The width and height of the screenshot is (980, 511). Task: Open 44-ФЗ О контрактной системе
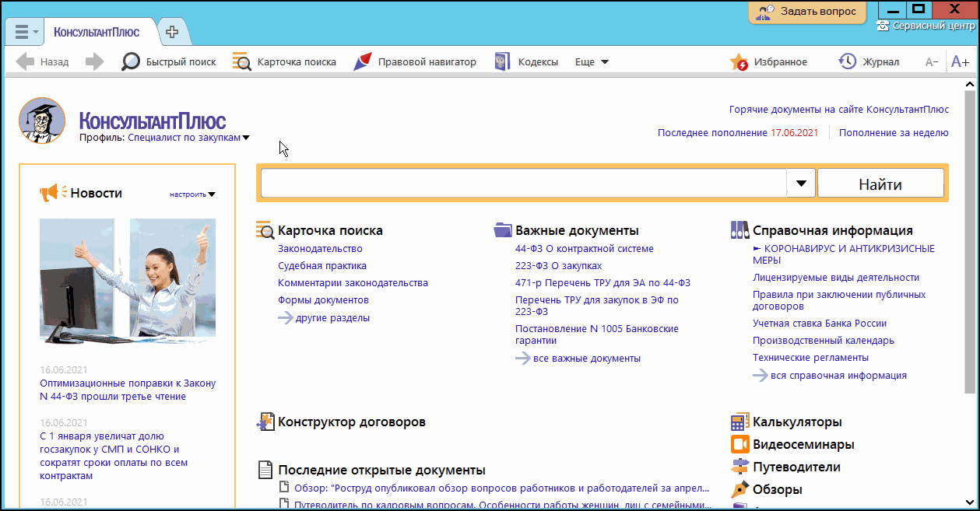585,249
